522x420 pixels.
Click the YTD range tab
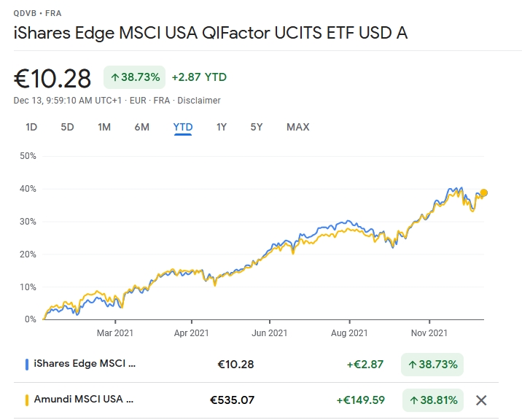pyautogui.click(x=183, y=127)
